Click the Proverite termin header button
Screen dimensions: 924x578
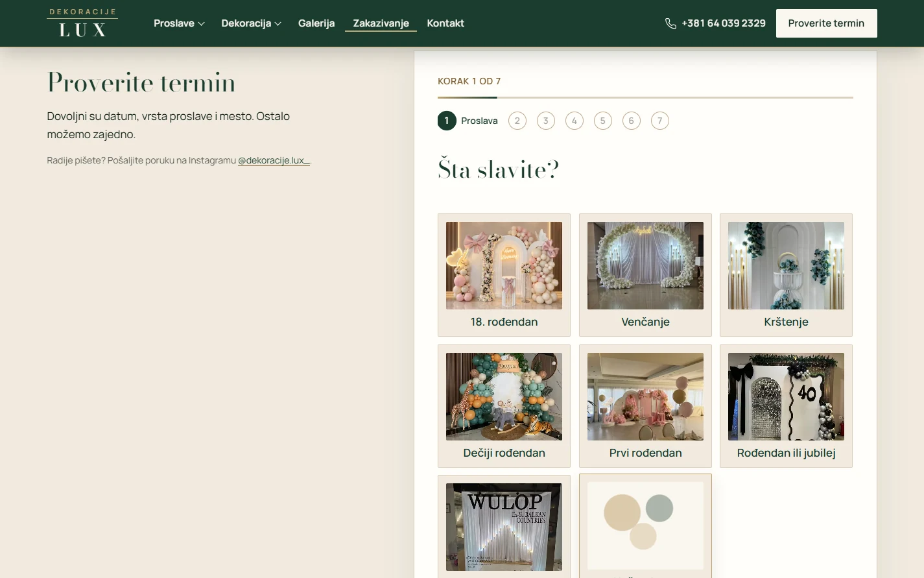[826, 23]
